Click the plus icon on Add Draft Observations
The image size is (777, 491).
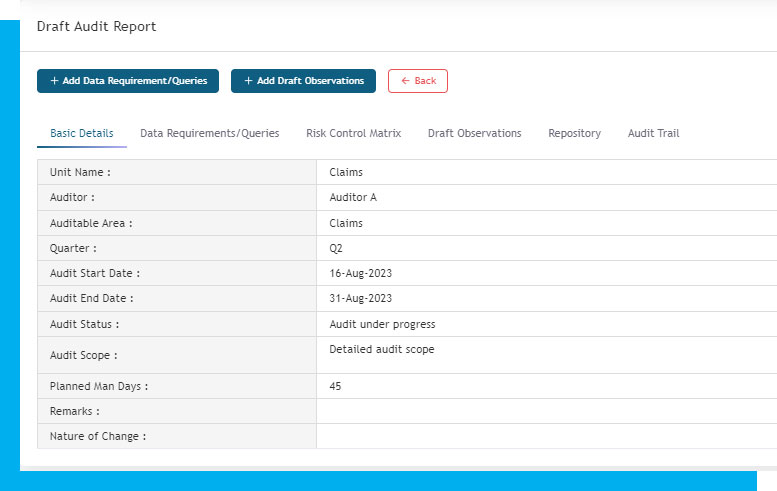[248, 81]
